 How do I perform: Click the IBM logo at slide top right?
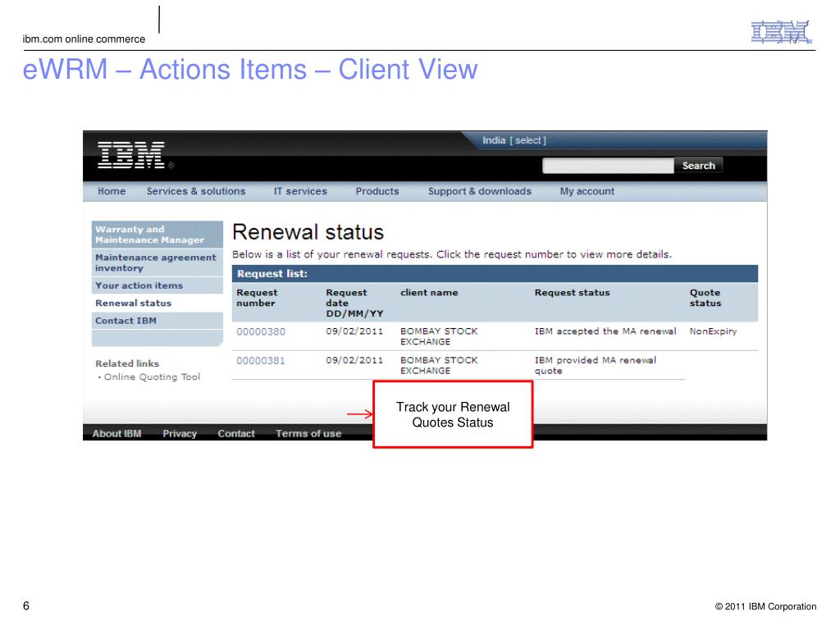[x=781, y=32]
